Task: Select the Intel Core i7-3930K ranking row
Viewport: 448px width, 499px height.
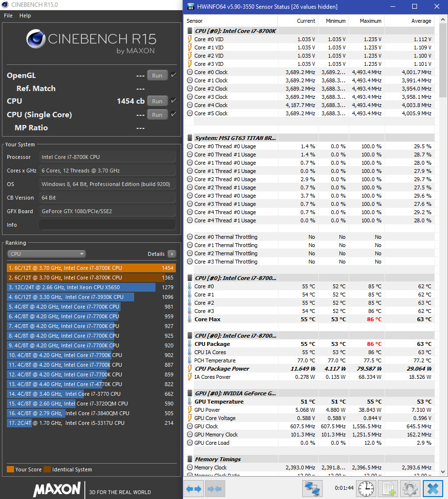Action: (x=91, y=297)
